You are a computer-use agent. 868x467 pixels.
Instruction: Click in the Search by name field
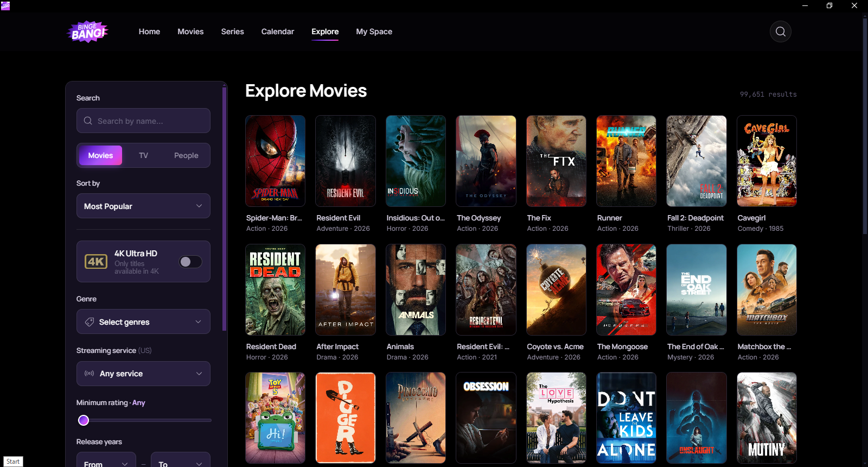click(x=143, y=121)
